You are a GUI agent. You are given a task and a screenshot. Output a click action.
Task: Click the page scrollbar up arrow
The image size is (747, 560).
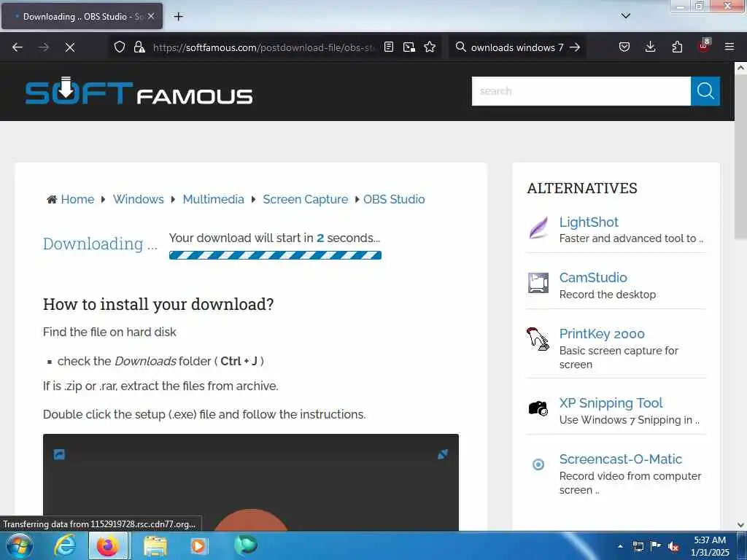tap(740, 68)
